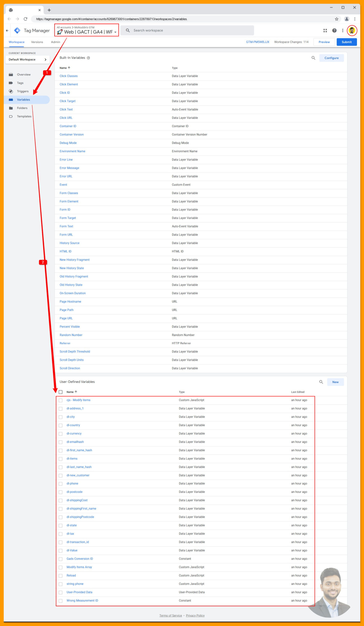This screenshot has width=364, height=626.
Task: Open the Click Classes built-in variable
Action: tap(68, 76)
